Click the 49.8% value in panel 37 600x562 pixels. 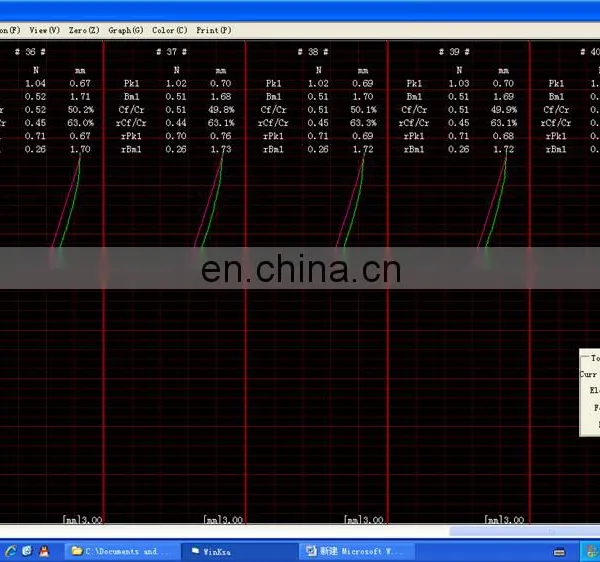[x=221, y=110]
